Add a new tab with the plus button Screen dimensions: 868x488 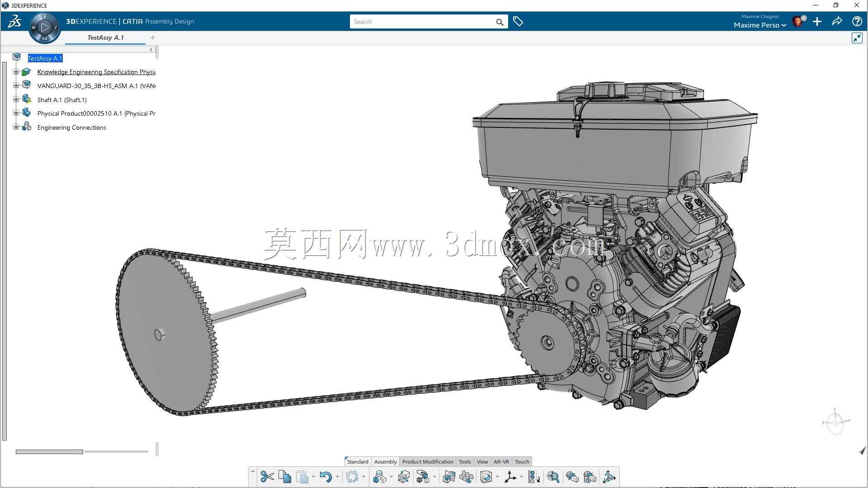tap(152, 38)
